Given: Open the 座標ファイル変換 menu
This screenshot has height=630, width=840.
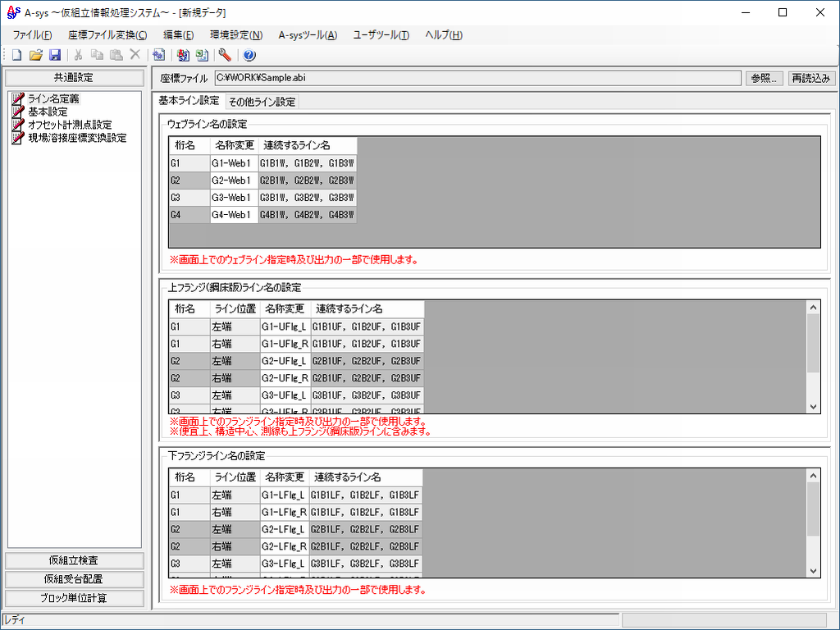Looking at the screenshot, I should [107, 35].
